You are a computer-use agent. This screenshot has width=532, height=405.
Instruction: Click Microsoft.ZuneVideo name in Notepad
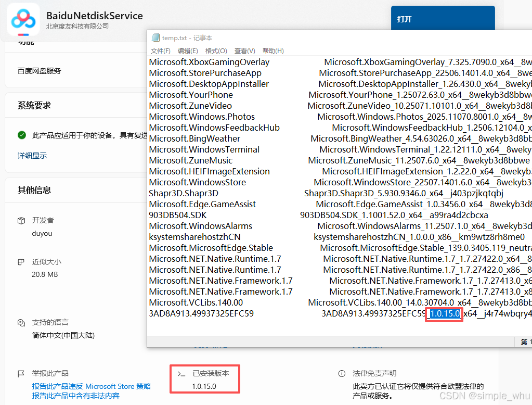[190, 106]
